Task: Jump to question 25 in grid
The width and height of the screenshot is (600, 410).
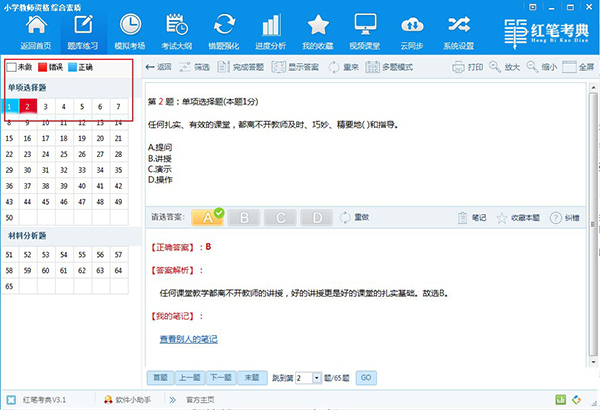Action: point(64,154)
